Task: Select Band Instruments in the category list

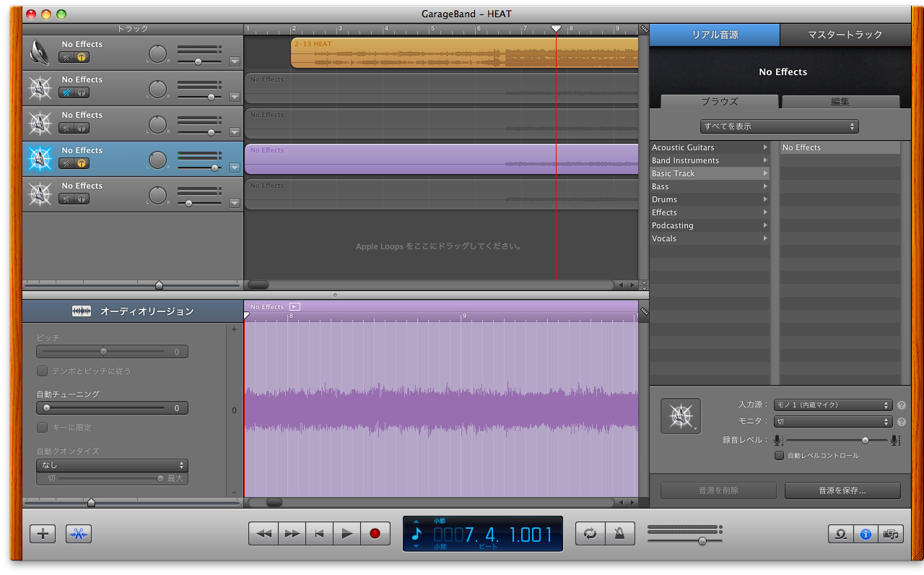Action: (710, 160)
